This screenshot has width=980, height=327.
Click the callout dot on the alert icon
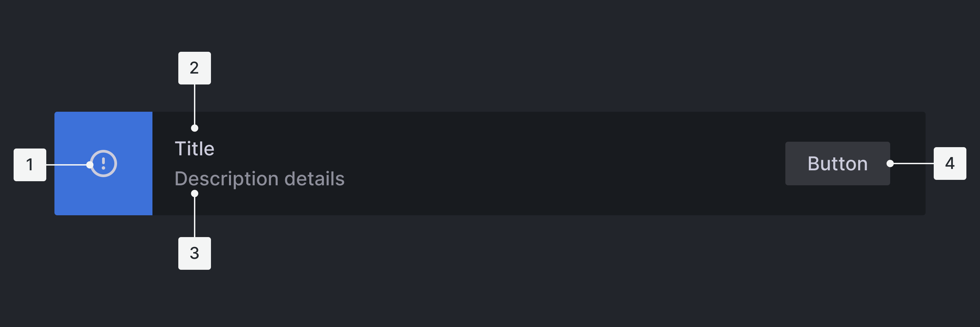coord(90,165)
